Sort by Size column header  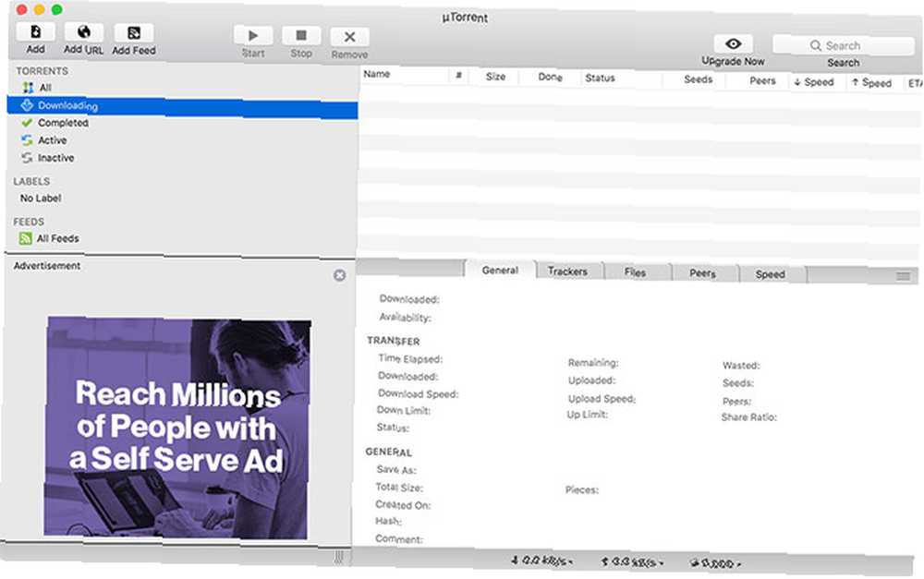pyautogui.click(x=495, y=77)
